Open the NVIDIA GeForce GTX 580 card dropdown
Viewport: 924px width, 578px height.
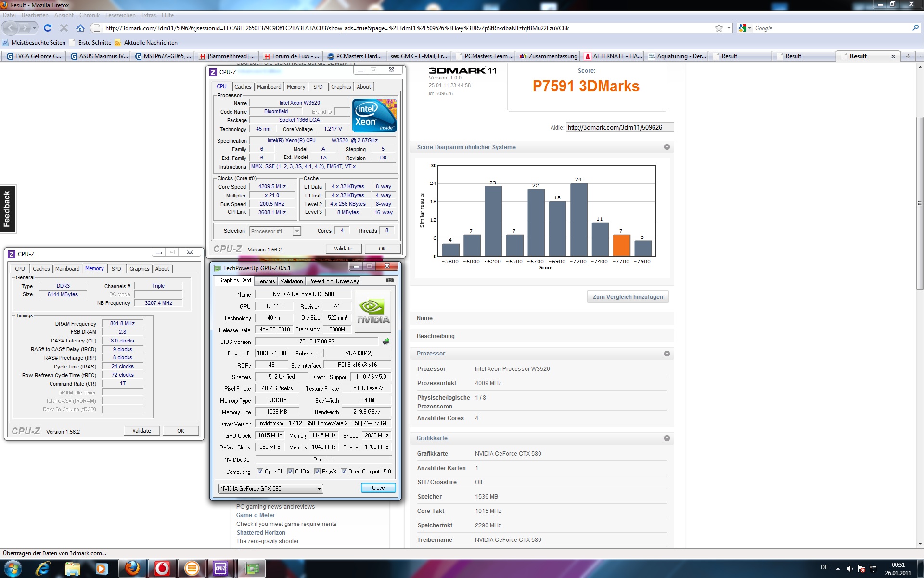270,488
